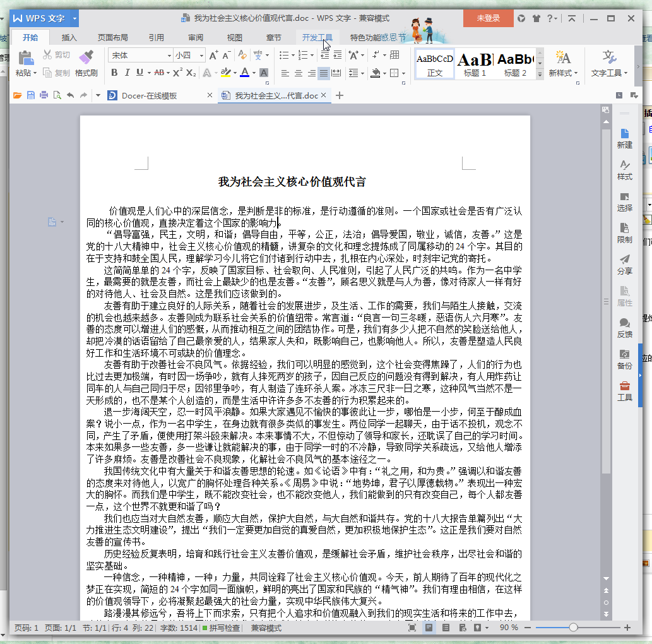The height and width of the screenshot is (644, 652).
Task: Switch to the 插入 ribbon tab
Action: 69,37
